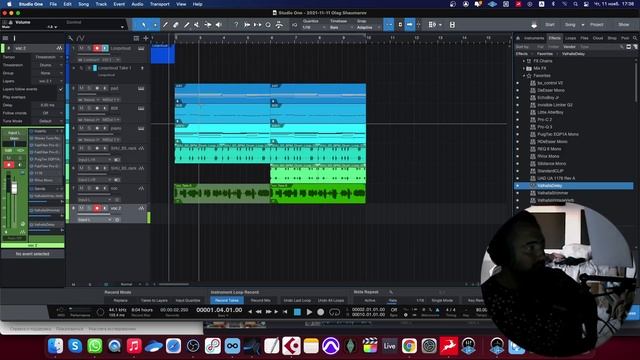Mute the Looperhood track
The height and width of the screenshot is (360, 640).
81,48
